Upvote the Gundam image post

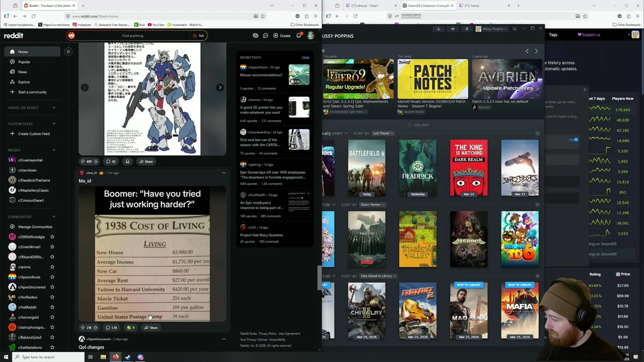point(83,161)
